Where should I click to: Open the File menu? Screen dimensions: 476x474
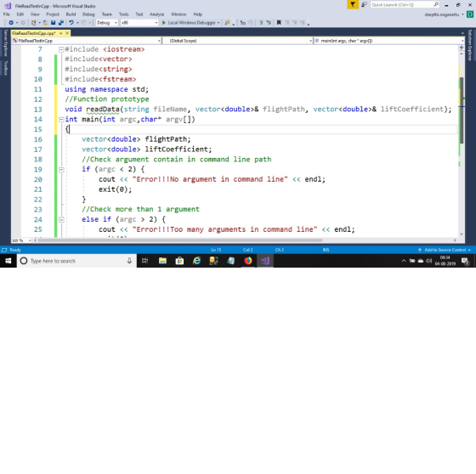(7, 14)
